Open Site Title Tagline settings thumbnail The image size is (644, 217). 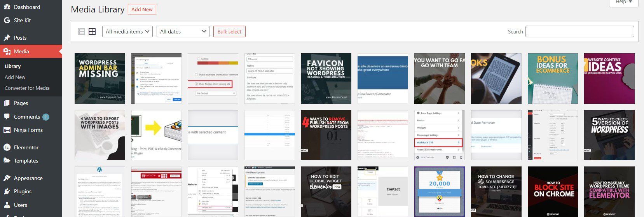click(270, 79)
